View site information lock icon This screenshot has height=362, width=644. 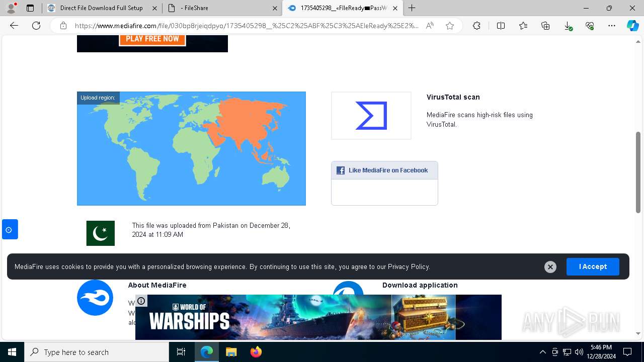pyautogui.click(x=63, y=26)
